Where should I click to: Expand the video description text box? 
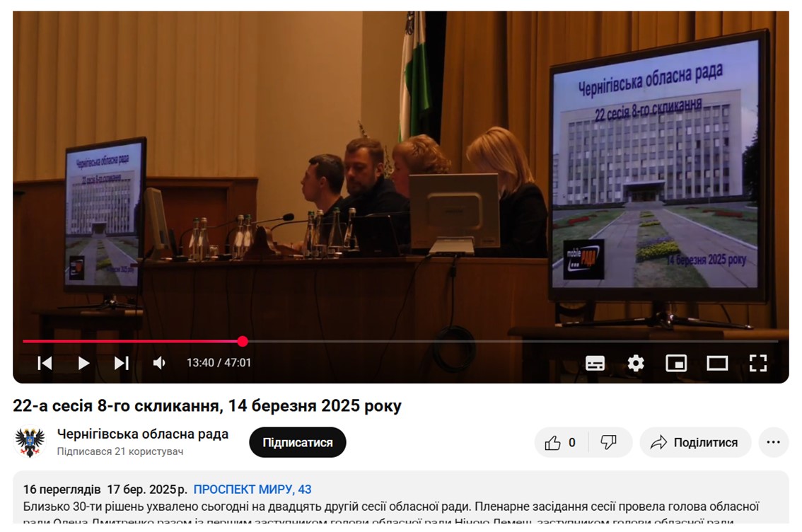pyautogui.click(x=400, y=506)
